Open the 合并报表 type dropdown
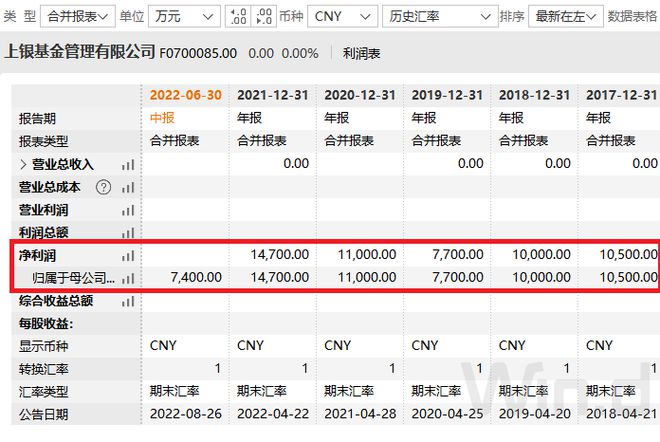This screenshot has width=660, height=442. (x=77, y=17)
